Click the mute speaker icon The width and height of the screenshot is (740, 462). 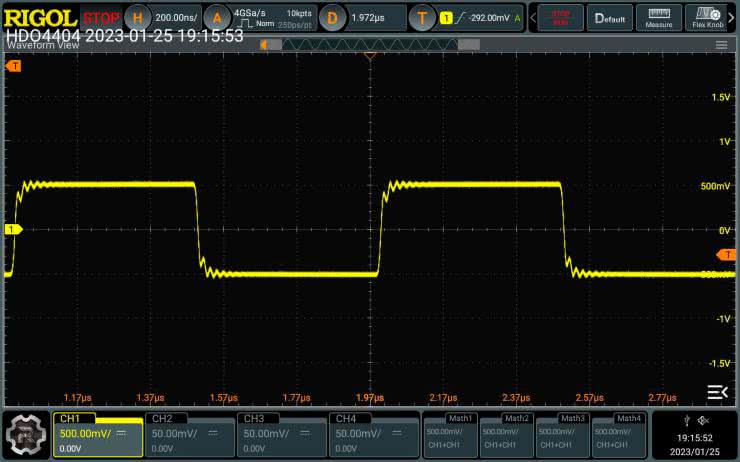click(x=703, y=420)
